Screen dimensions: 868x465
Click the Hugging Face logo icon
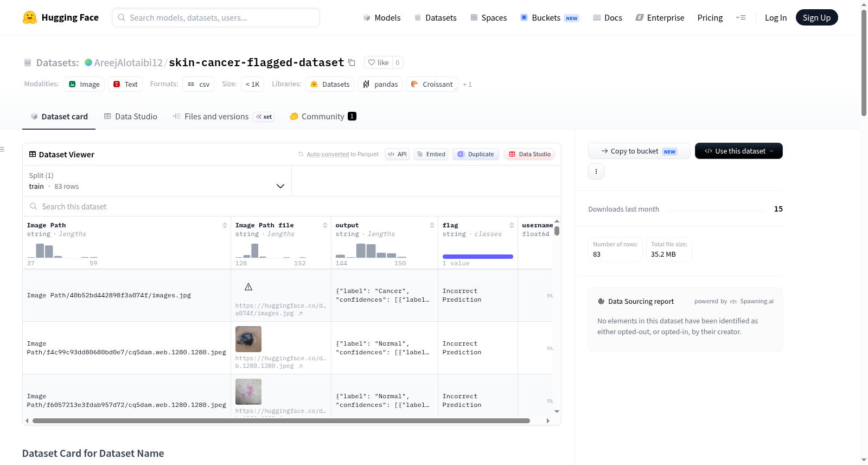[30, 17]
